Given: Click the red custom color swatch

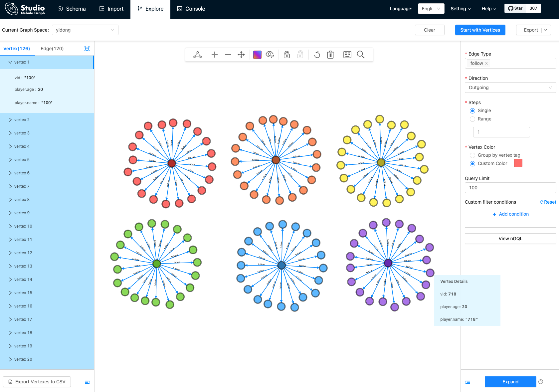Looking at the screenshot, I should pos(518,163).
